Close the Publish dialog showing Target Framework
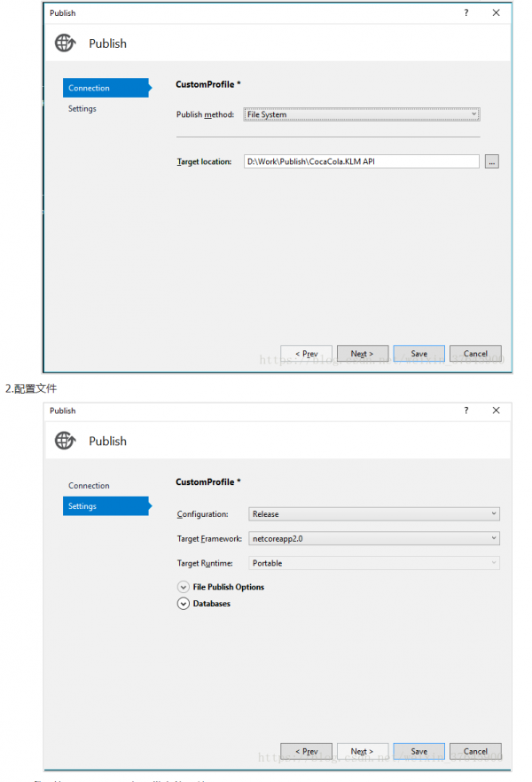 click(497, 411)
